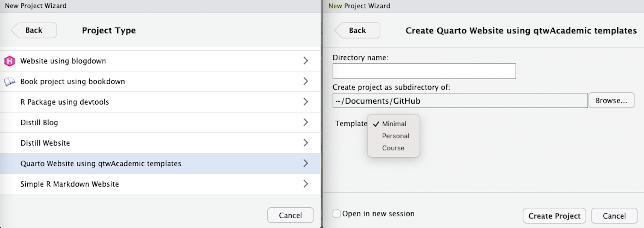Choose Quarto Website using qtwAcademic templates
Image resolution: width=644 pixels, height=228 pixels.
[x=101, y=164]
